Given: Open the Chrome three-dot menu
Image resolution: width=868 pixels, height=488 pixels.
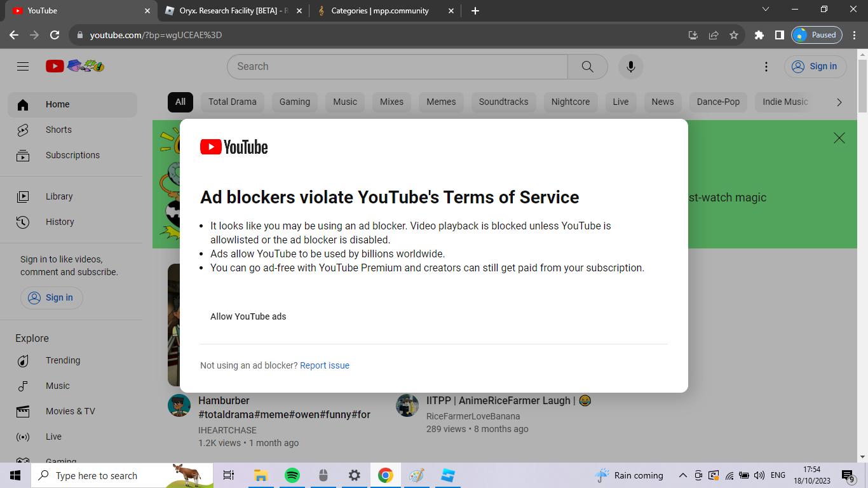Looking at the screenshot, I should pos(855,35).
